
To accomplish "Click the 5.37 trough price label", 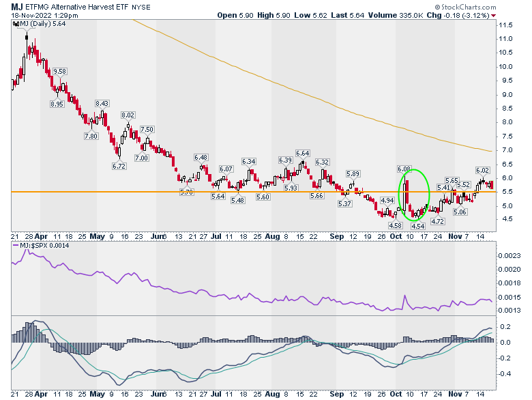I will [344, 203].
